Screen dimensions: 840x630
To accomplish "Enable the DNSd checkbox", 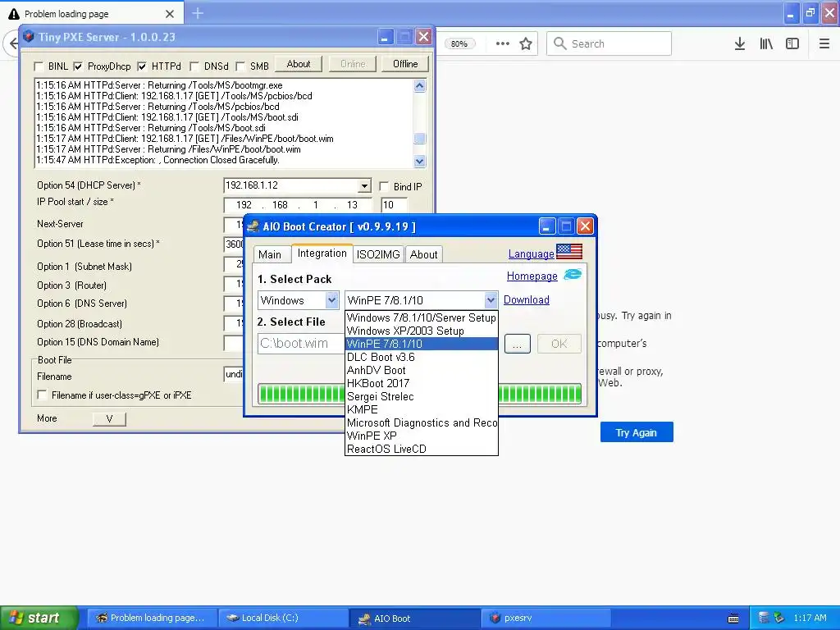I will 194,66.
